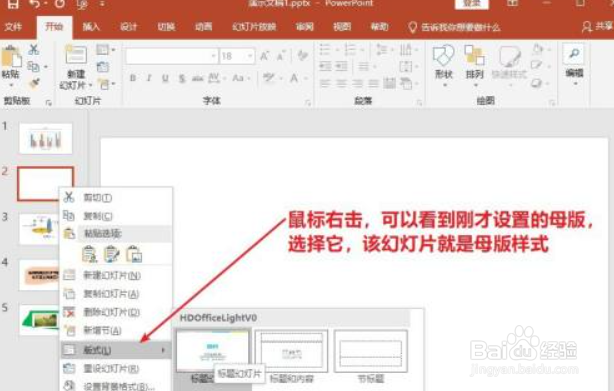Viewport: 614px width, 391px height.
Task: Click the tell-me search lightbulb box
Action: [454, 27]
